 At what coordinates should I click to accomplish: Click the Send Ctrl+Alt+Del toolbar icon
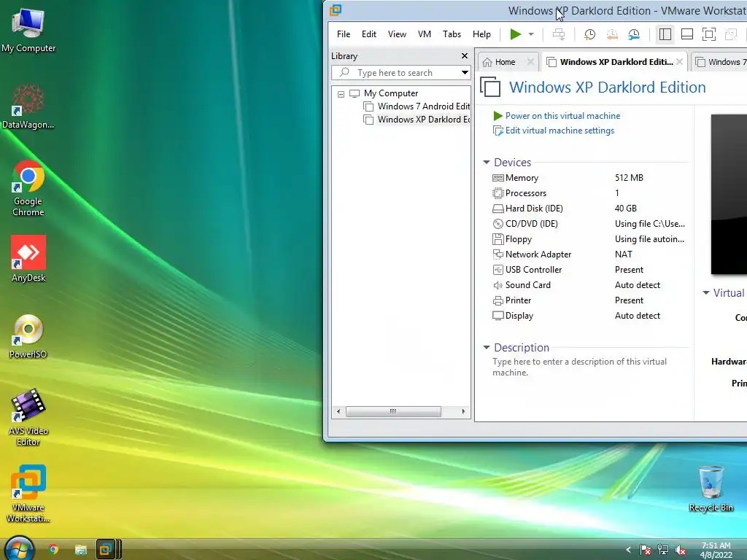pos(559,34)
